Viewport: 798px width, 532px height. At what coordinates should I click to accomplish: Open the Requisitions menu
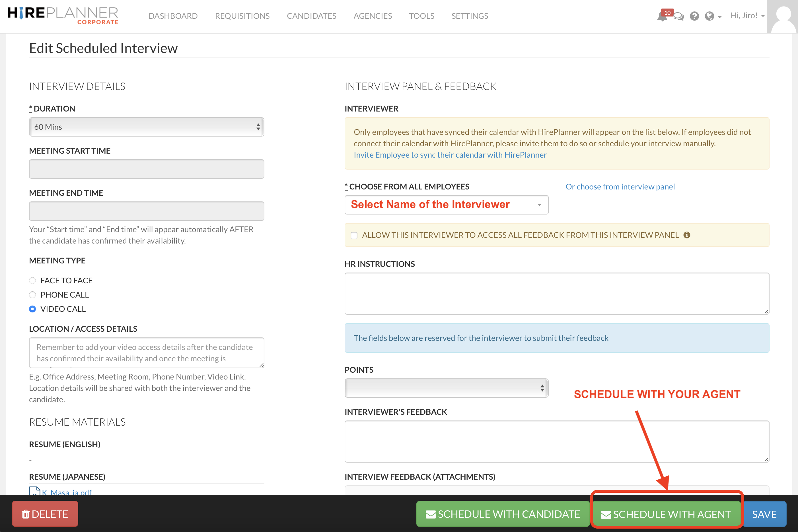242,16
